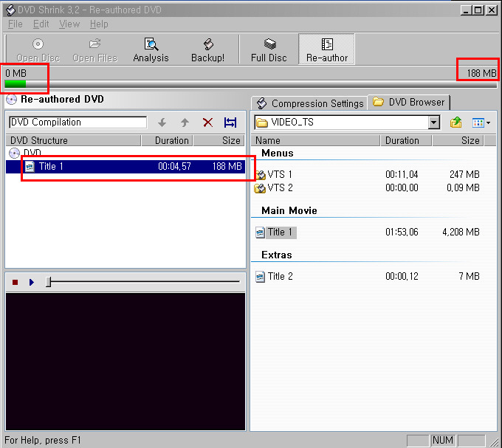Click the 247 MB size of VTS 1
The width and height of the screenshot is (502, 448).
(464, 175)
